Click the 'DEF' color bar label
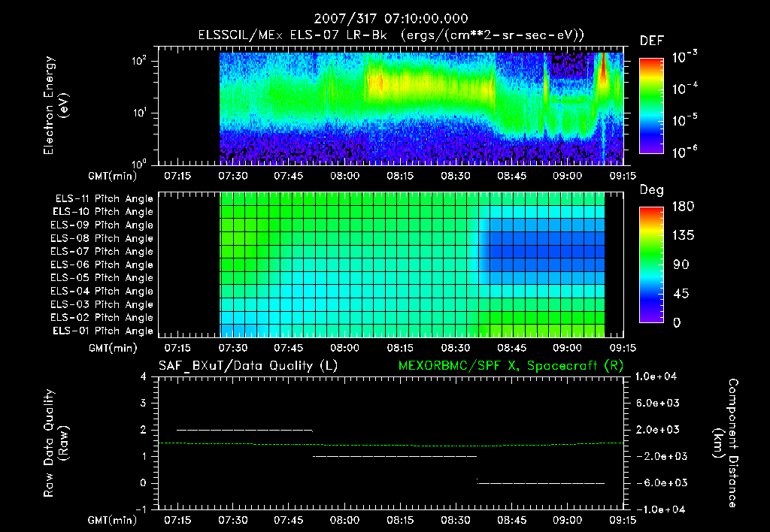770x532 pixels. point(652,41)
